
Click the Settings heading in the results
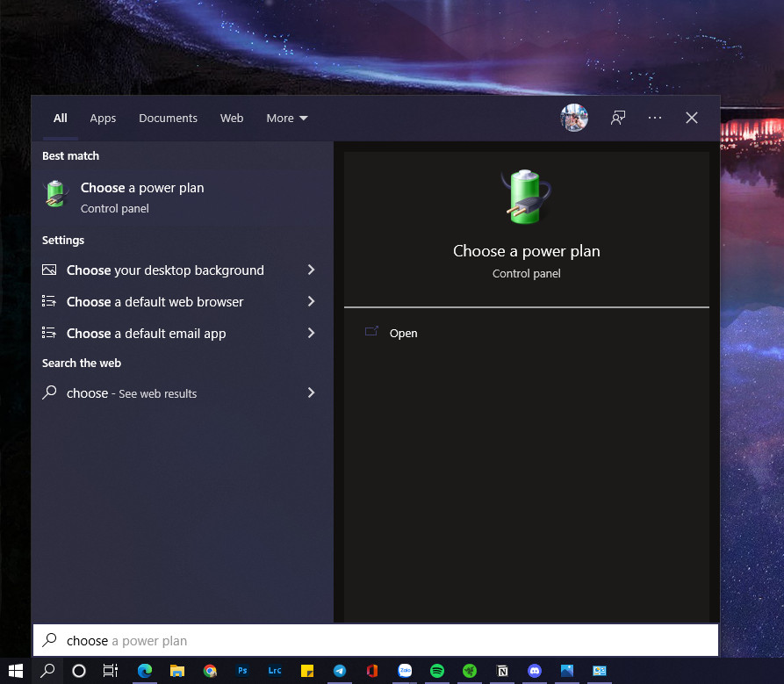tap(63, 240)
